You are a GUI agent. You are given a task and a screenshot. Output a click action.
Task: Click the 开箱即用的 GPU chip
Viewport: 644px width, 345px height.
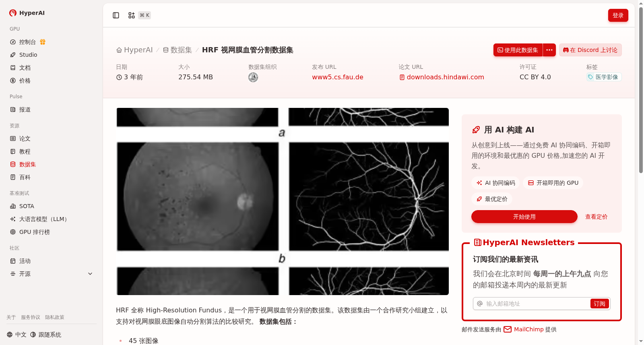[x=553, y=183]
